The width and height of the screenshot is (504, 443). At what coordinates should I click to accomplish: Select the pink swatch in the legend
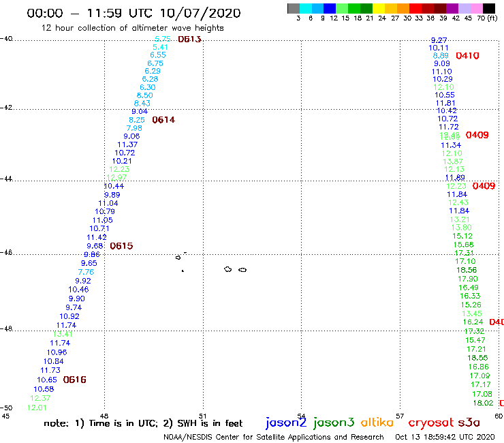point(477,8)
